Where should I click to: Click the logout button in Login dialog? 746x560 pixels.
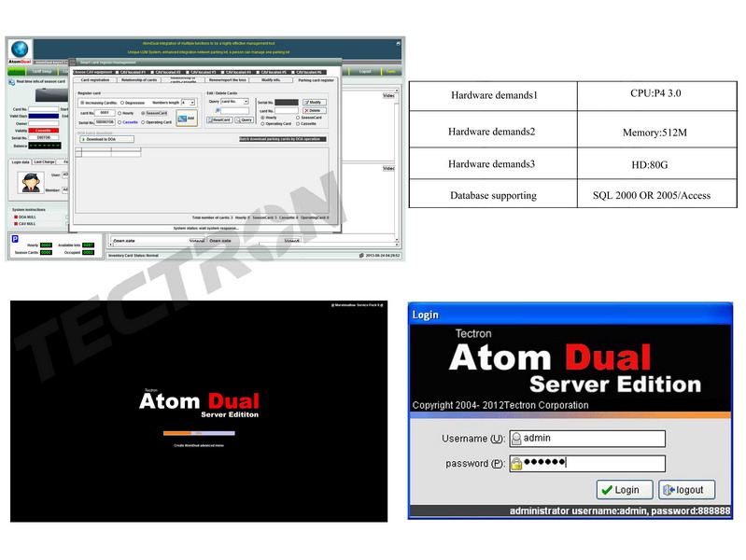687,490
